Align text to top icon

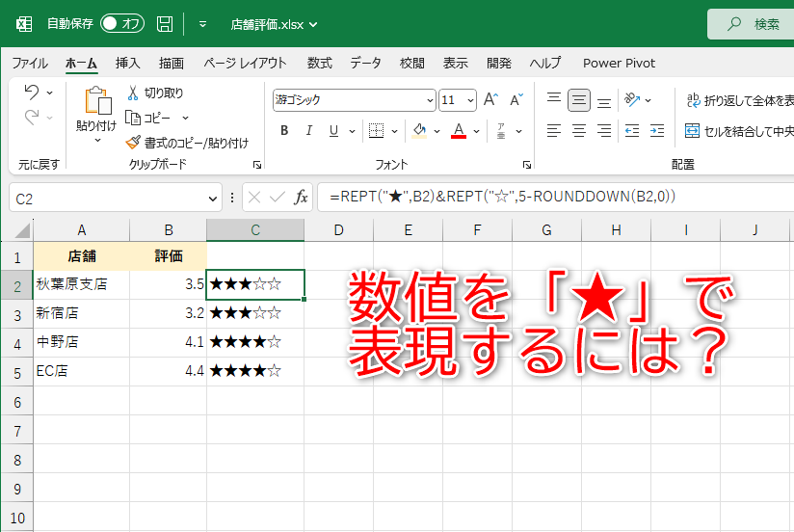pyautogui.click(x=553, y=99)
